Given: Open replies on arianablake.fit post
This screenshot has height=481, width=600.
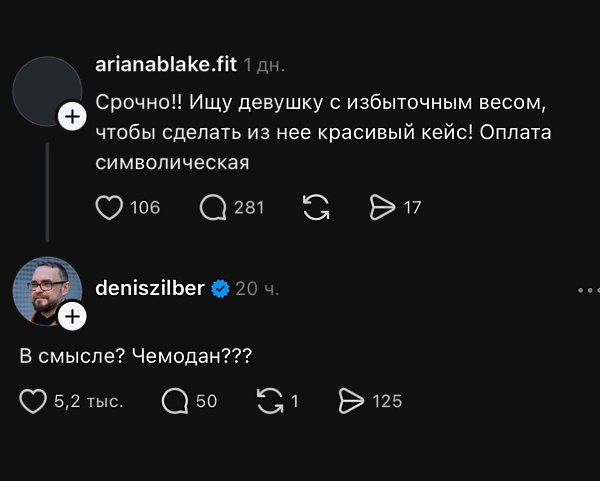Looking at the screenshot, I should [x=213, y=208].
